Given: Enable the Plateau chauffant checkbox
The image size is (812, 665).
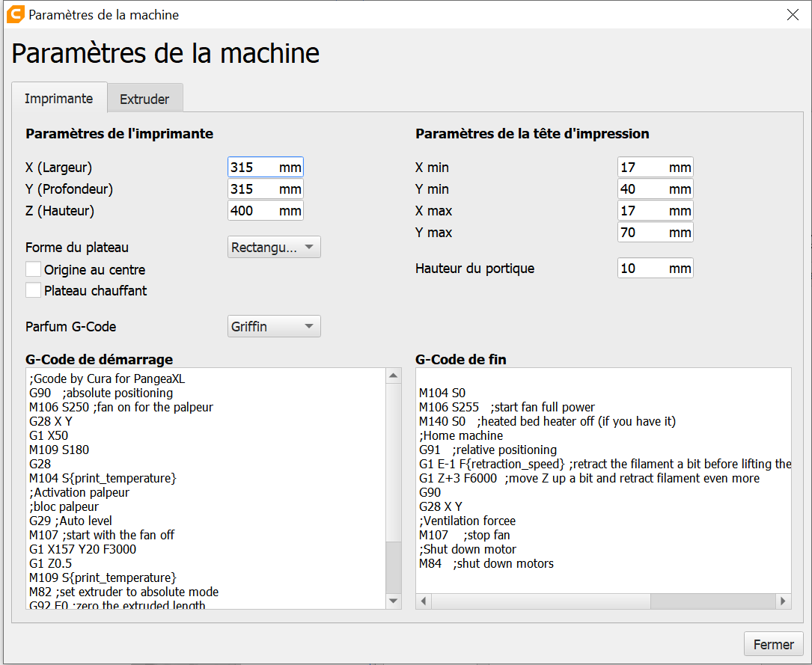Looking at the screenshot, I should (33, 290).
